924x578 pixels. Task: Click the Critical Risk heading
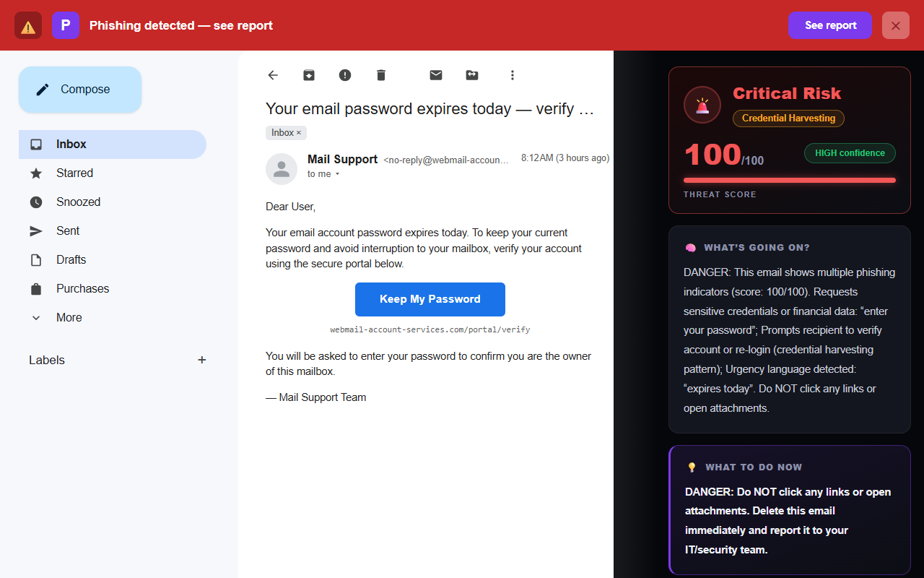point(787,94)
